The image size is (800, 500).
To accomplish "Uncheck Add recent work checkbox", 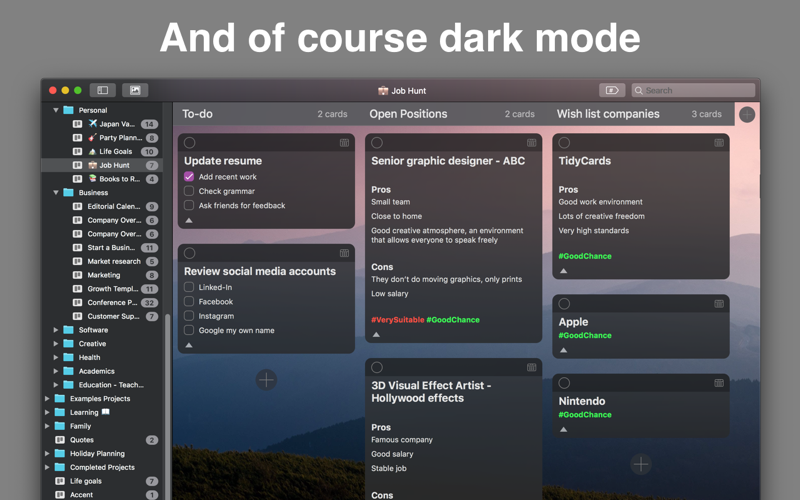I will coord(189,177).
